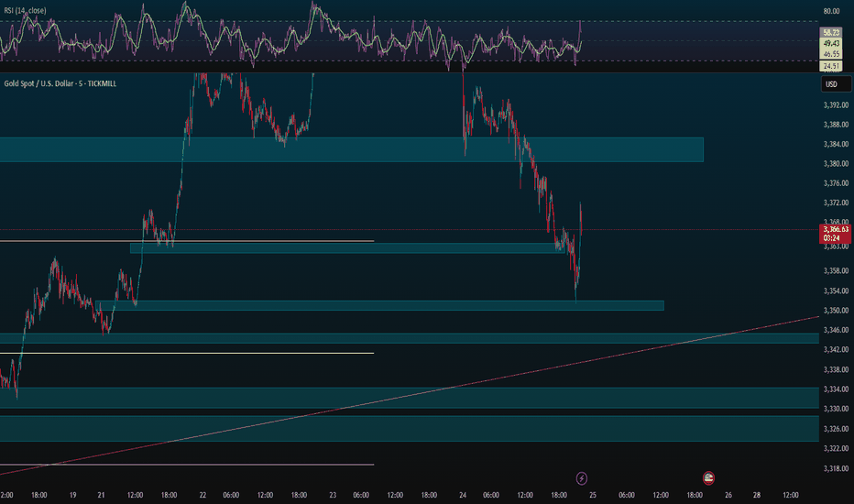
Task: Select the Gold Spot / U.S. Dollar symbol title
Action: coord(60,83)
